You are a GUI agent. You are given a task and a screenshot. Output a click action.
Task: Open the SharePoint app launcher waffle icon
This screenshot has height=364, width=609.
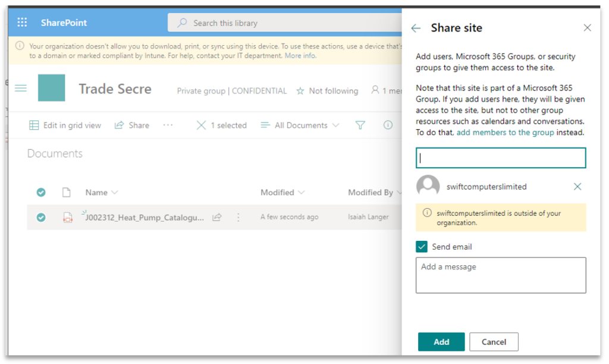tap(22, 23)
